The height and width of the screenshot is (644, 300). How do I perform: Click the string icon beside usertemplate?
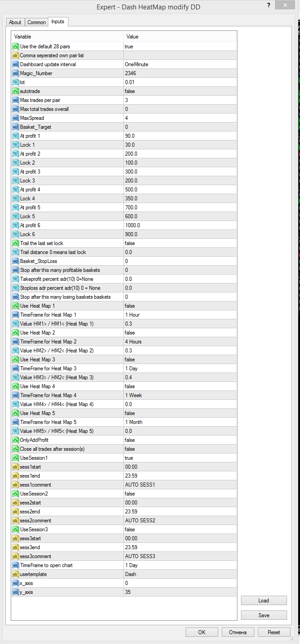pos(16,574)
